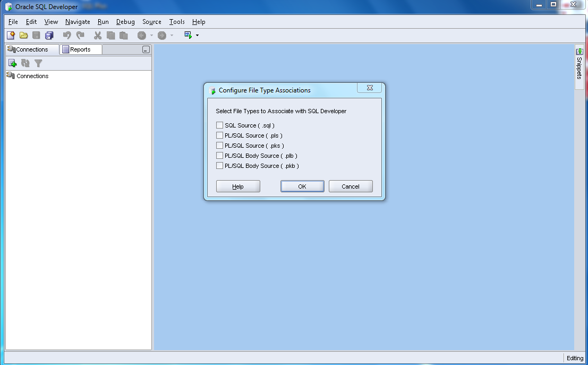Tick PL/SQL Source (.pks) checkbox

[220, 145]
